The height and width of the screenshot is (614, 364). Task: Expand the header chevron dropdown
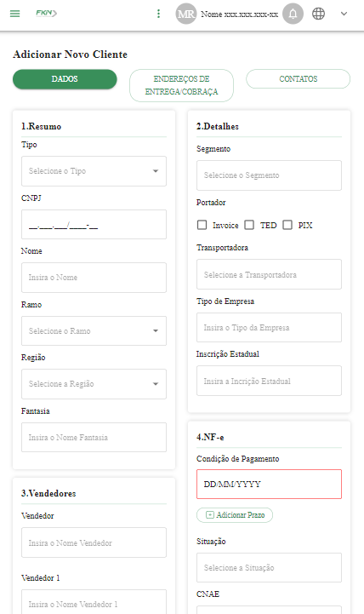point(344,14)
